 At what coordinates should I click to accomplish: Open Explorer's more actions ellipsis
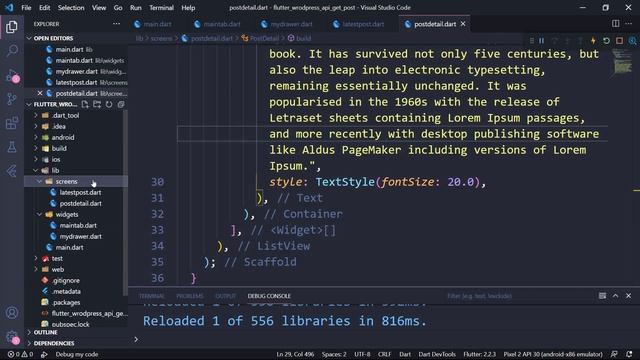116,24
